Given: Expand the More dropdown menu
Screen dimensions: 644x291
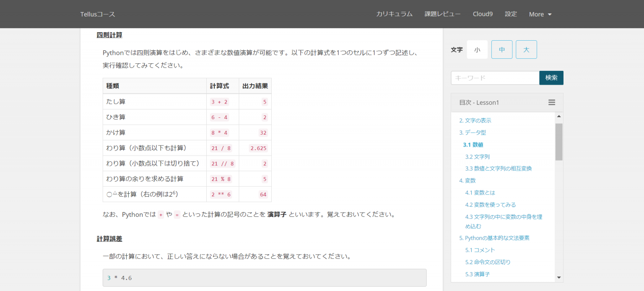Looking at the screenshot, I should pyautogui.click(x=540, y=14).
